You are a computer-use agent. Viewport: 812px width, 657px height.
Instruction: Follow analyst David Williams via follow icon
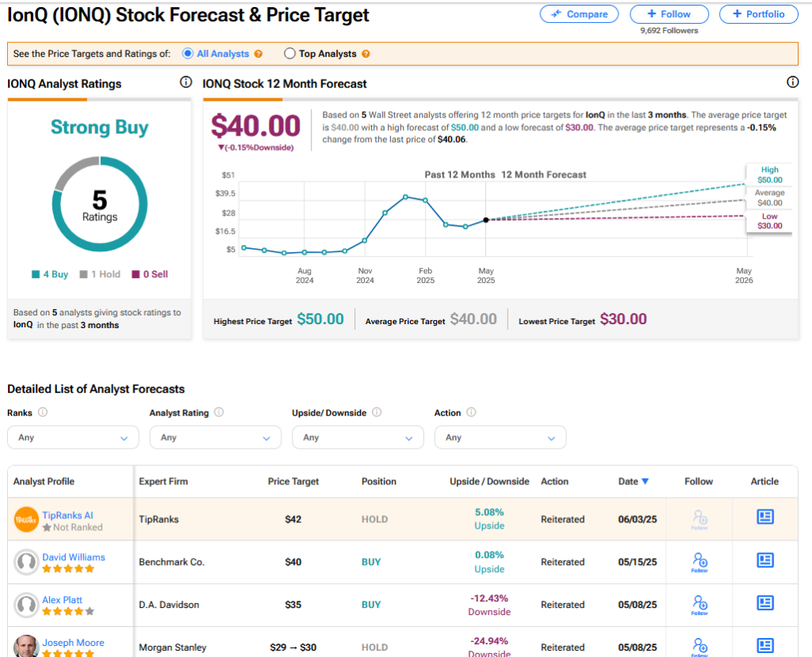pos(699,562)
